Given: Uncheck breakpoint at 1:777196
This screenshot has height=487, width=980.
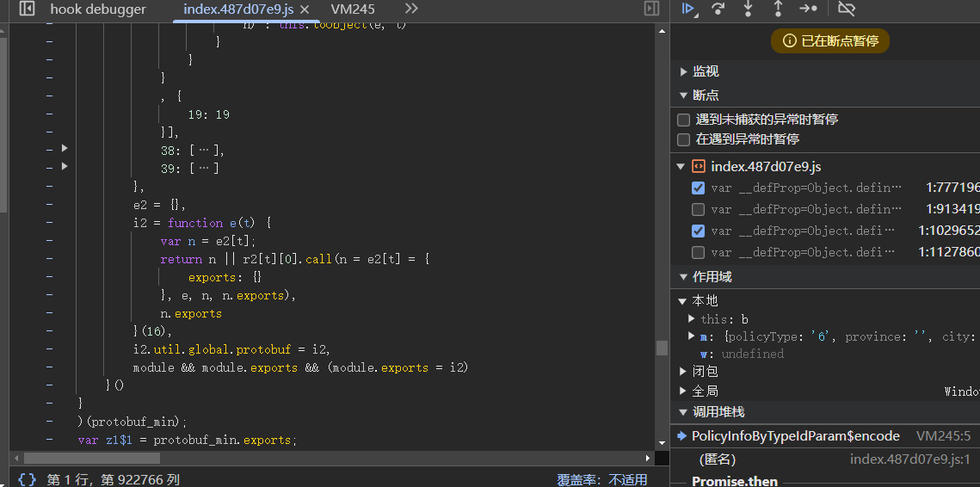Looking at the screenshot, I should click(x=698, y=188).
